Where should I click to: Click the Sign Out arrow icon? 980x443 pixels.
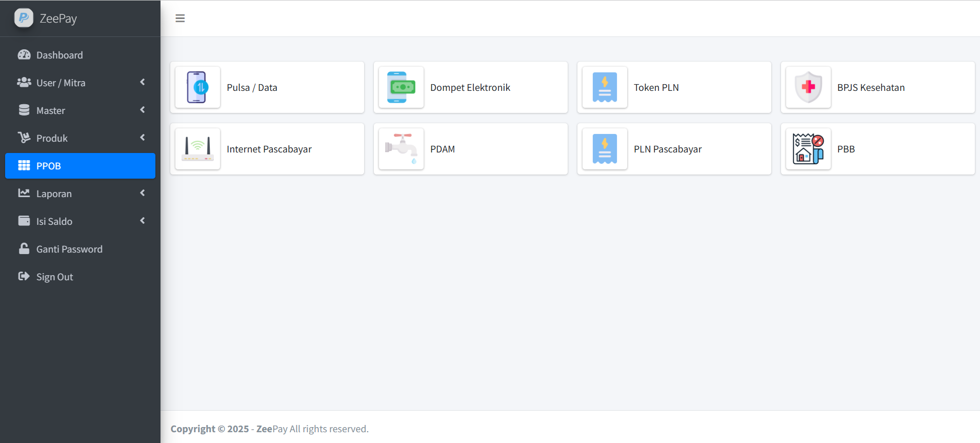[24, 277]
